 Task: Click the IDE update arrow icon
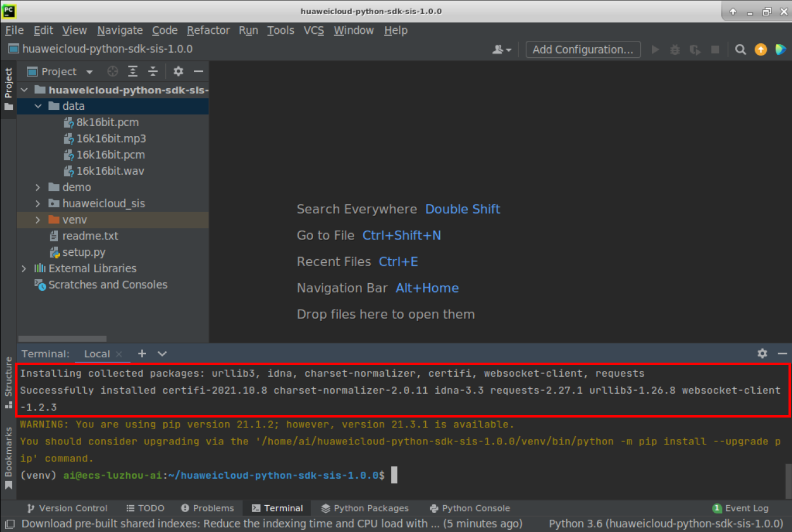760,50
